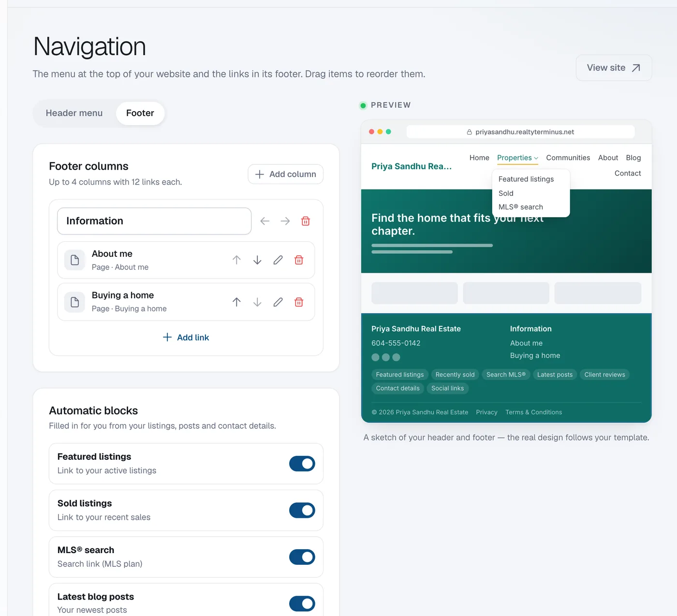Viewport: 677px width, 616px height.
Task: Disable the Sold listings toggle
Action: [302, 510]
